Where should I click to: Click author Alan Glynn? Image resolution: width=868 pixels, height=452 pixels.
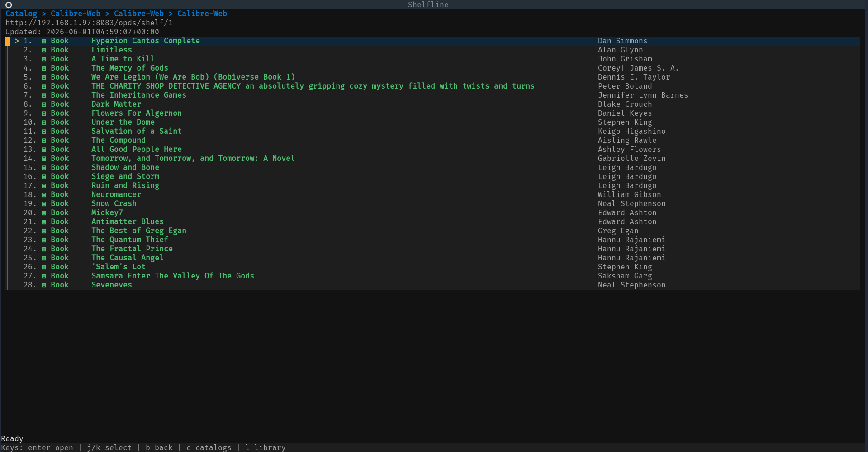pos(621,50)
